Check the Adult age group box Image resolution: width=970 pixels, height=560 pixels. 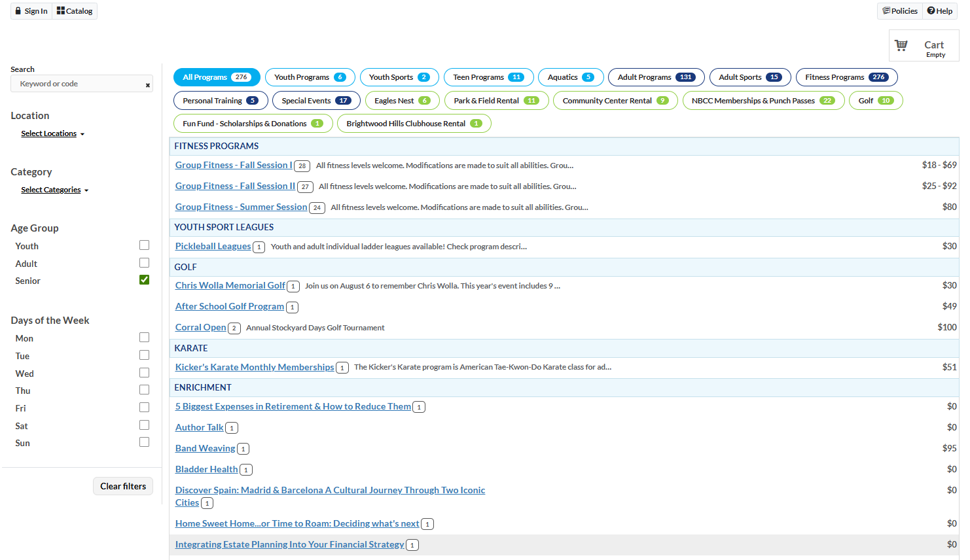tap(144, 263)
